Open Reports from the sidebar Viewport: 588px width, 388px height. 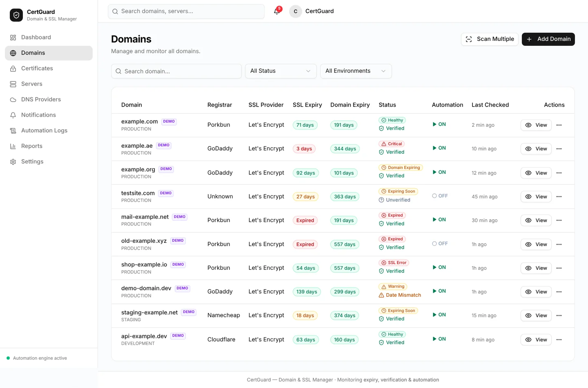tap(49, 146)
